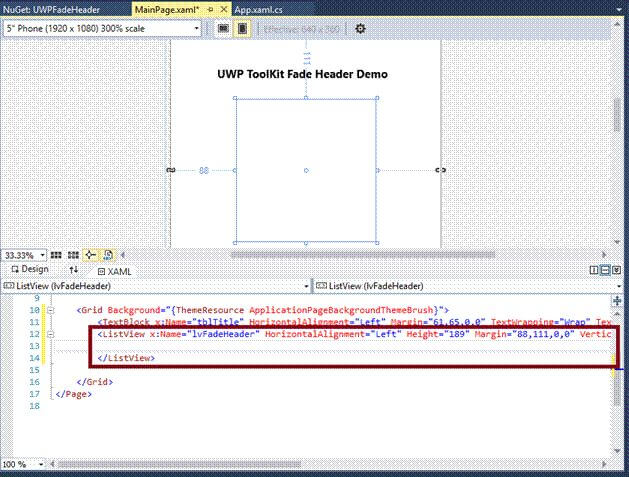The image size is (629, 477).
Task: Select the UWP ToolKit Fade Header Demo title
Action: click(302, 74)
